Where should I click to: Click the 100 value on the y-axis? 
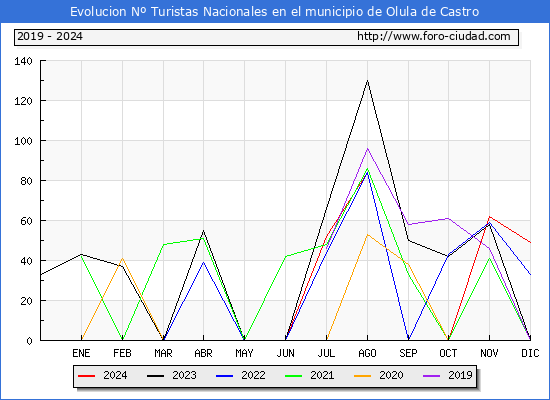pos(24,141)
